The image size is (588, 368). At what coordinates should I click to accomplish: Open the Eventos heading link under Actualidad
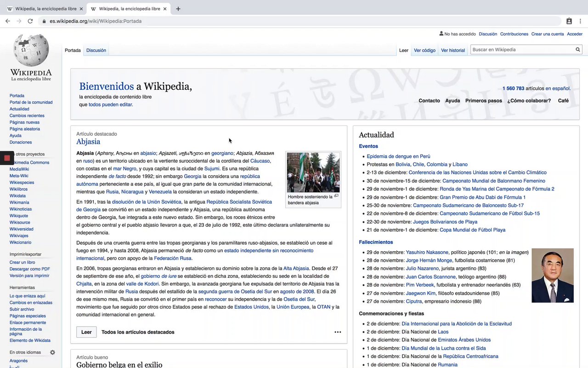[x=368, y=146]
